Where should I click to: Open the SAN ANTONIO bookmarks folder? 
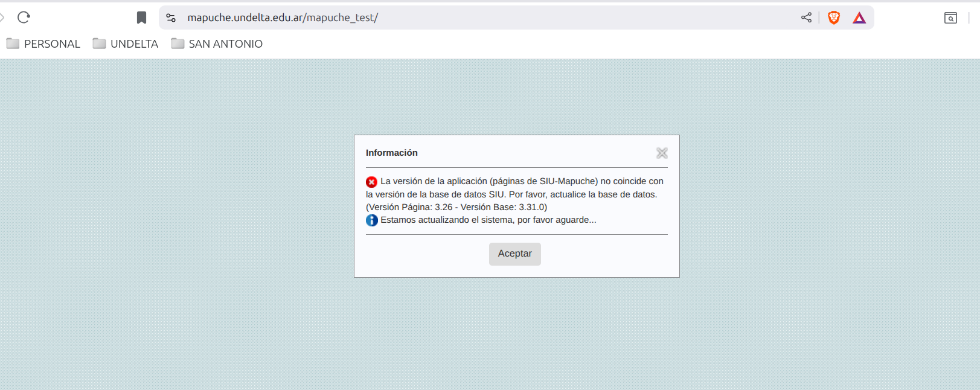pyautogui.click(x=217, y=43)
